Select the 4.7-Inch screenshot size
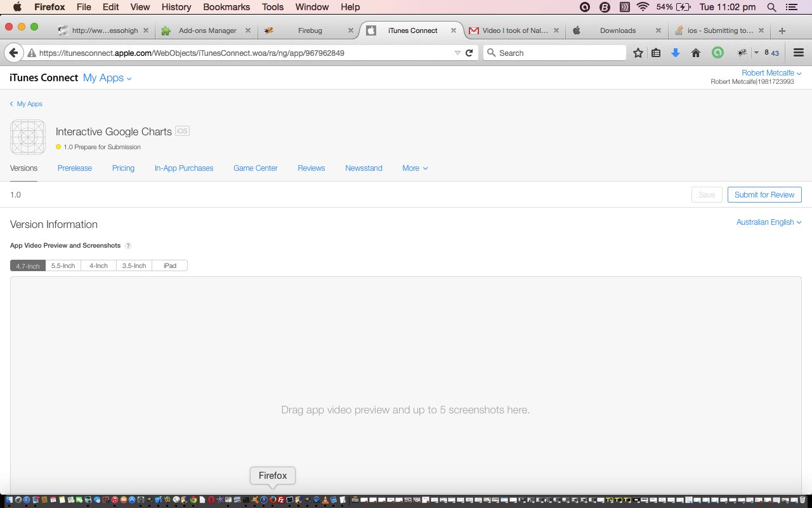This screenshot has width=812, height=508. click(x=28, y=265)
